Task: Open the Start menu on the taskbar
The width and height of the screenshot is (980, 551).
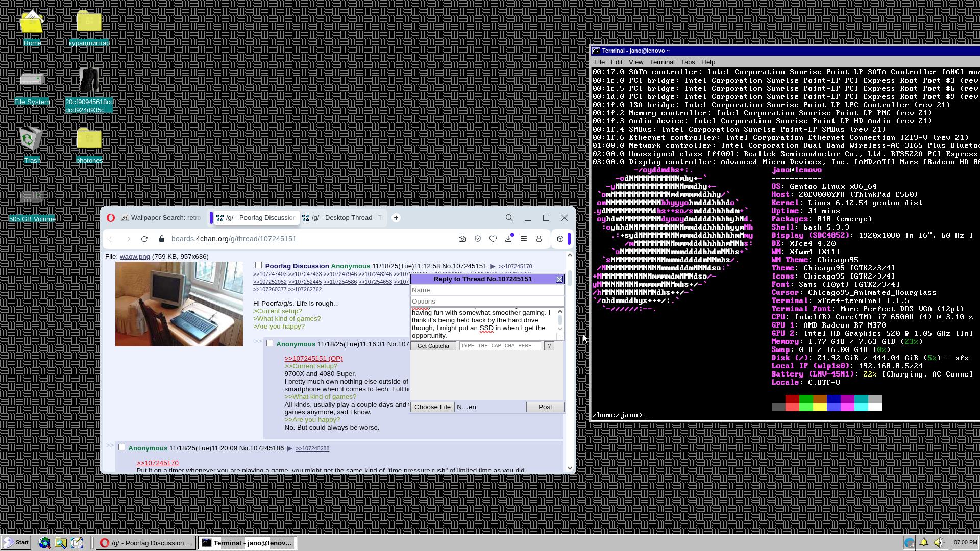Action: [x=16, y=542]
